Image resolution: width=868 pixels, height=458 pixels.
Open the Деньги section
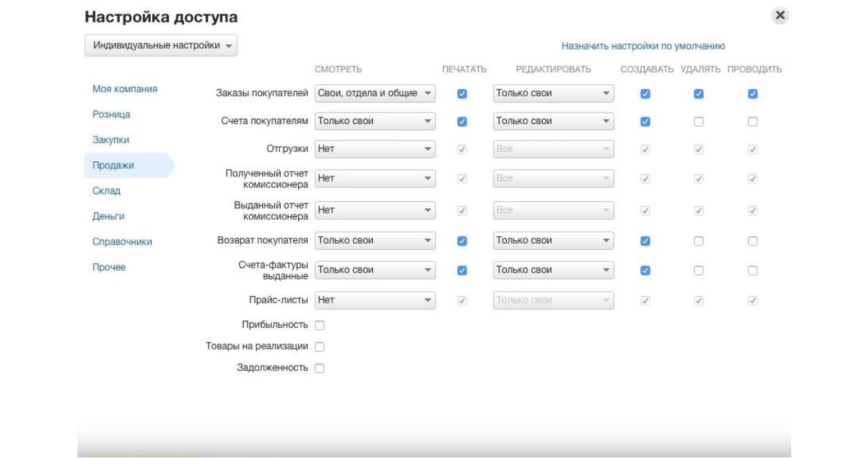[109, 216]
